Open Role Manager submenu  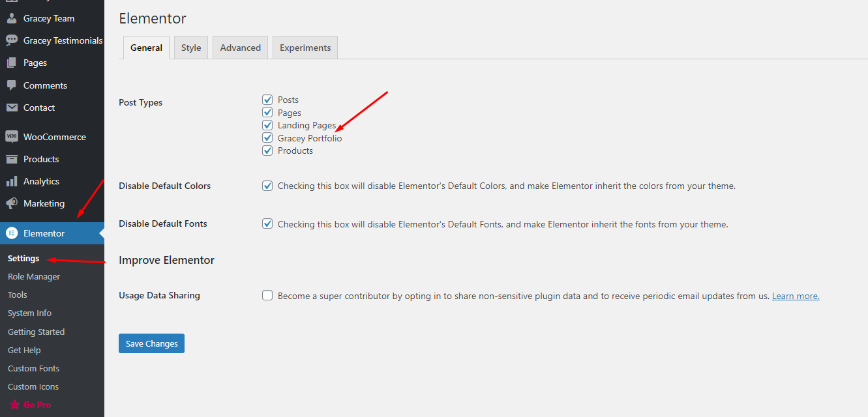[x=34, y=276]
